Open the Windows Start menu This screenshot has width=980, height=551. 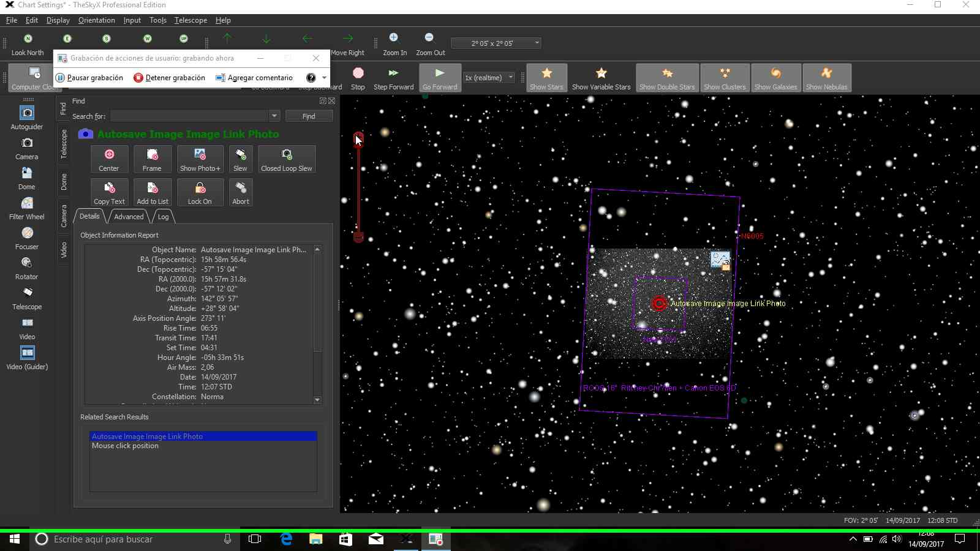pyautogui.click(x=15, y=539)
